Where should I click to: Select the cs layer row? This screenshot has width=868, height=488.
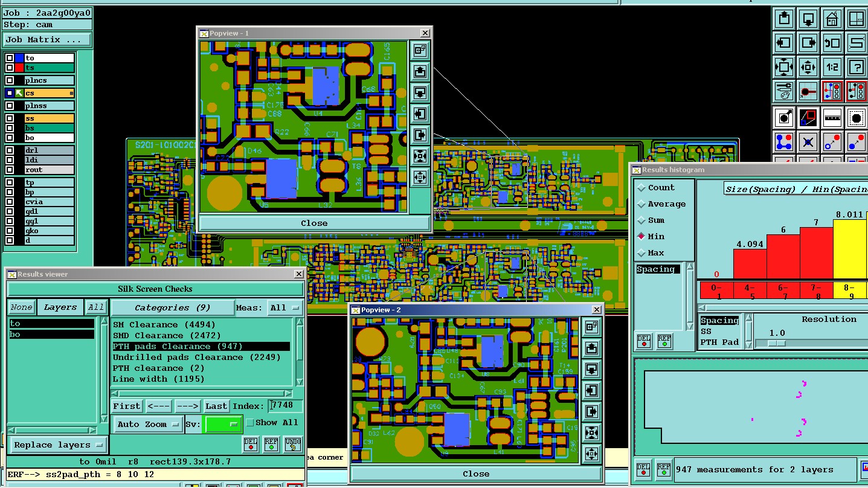(x=49, y=93)
